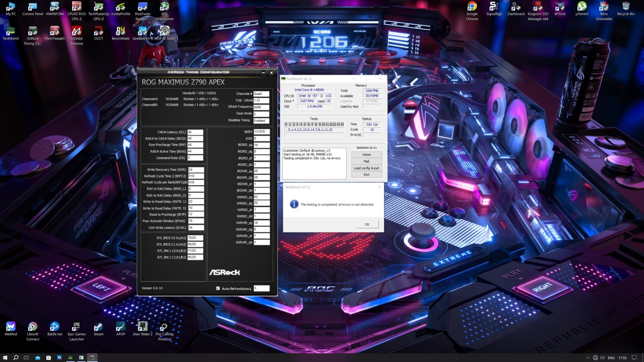
Task: Open AIDA64 Extreme desktop icon
Action: (x=76, y=36)
